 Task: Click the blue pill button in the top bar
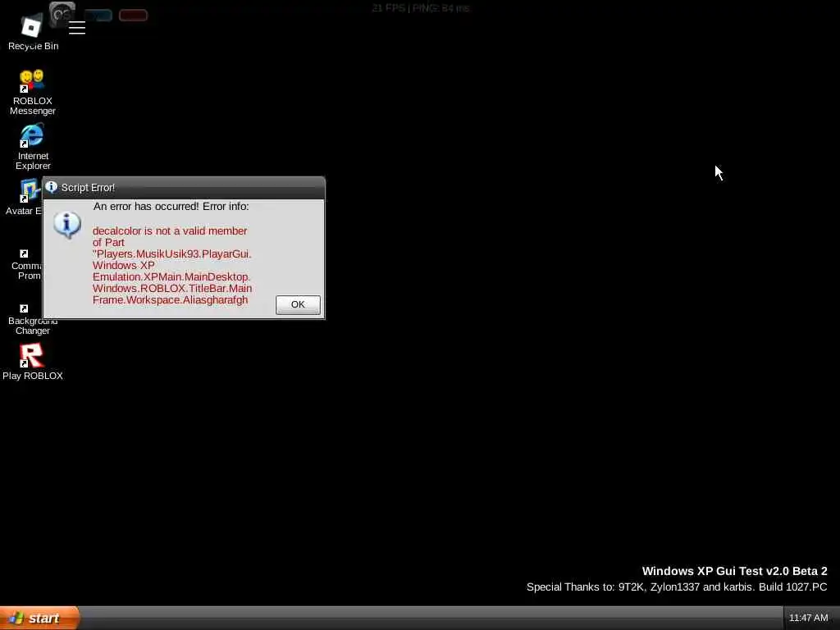(x=98, y=16)
